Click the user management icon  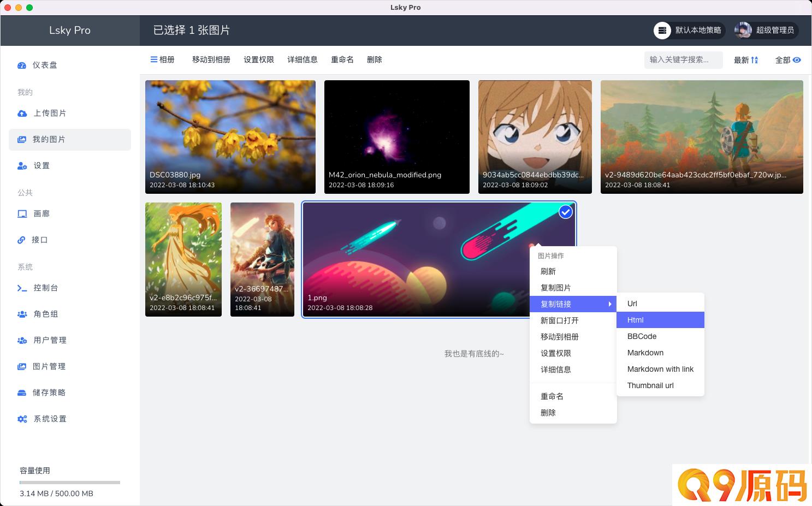click(22, 341)
